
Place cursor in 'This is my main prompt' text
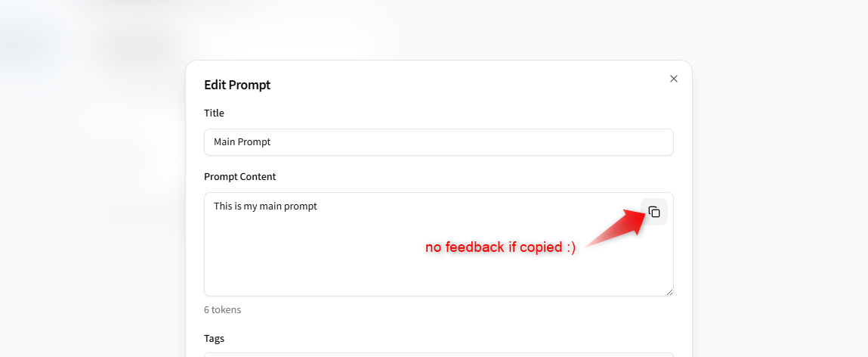coord(265,206)
